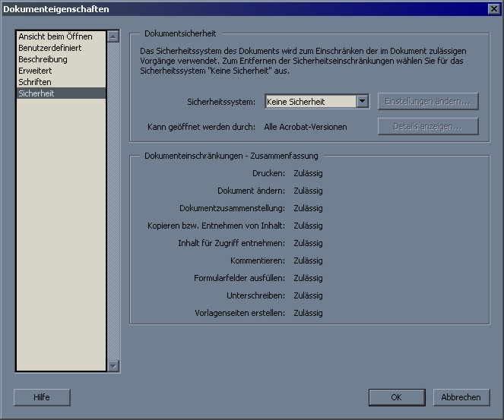Click the 'Formularfelder ausfüllen:' label

tap(239, 278)
